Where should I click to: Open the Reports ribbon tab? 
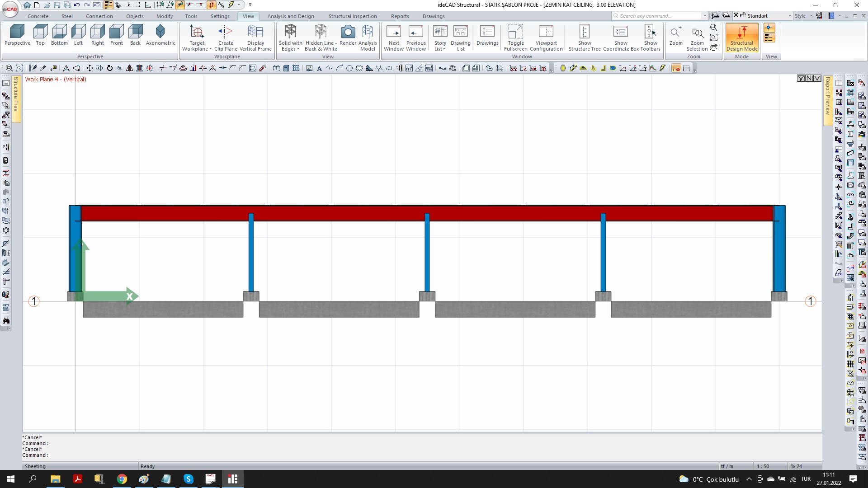click(400, 16)
